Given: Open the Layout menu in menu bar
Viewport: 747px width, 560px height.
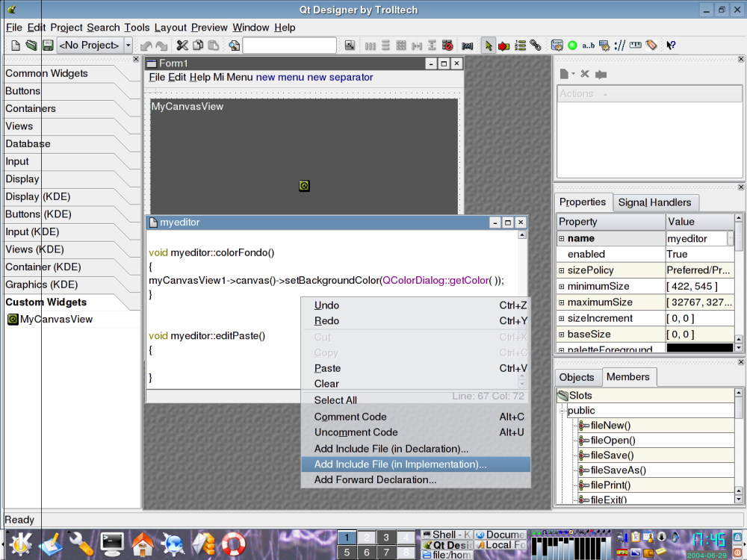Looking at the screenshot, I should 170,28.
